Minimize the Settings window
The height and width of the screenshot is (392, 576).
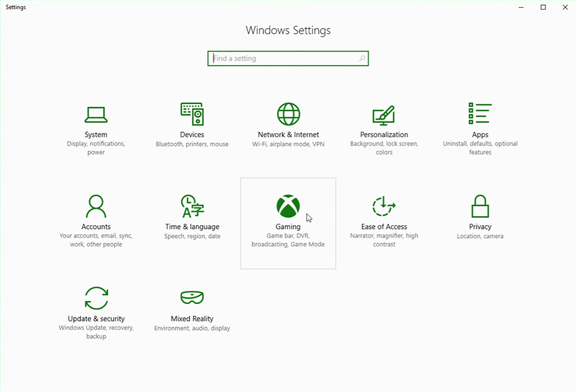[521, 7]
